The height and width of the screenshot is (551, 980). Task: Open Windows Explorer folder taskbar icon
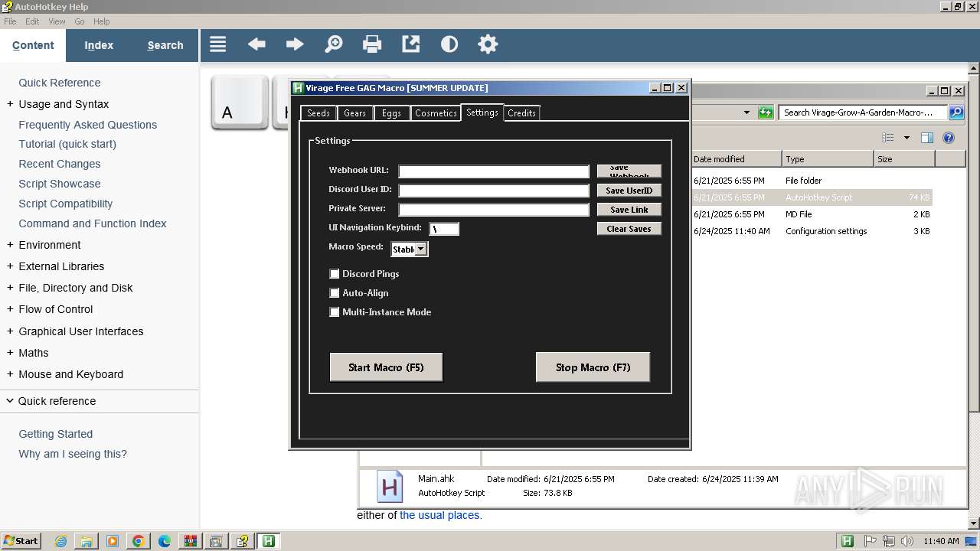(x=86, y=541)
